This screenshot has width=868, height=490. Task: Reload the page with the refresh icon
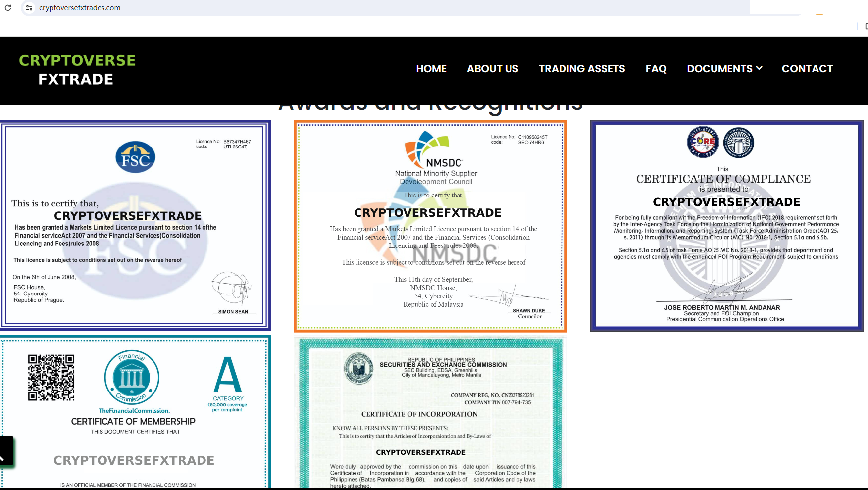[8, 8]
